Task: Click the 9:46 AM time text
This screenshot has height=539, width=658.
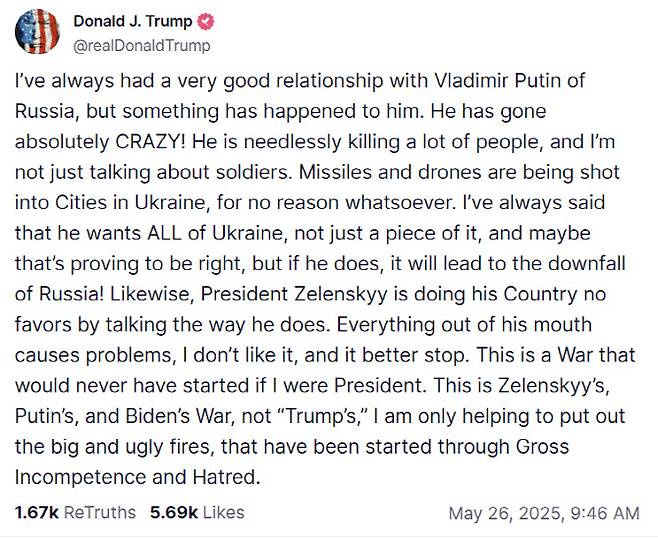Action: 603,513
